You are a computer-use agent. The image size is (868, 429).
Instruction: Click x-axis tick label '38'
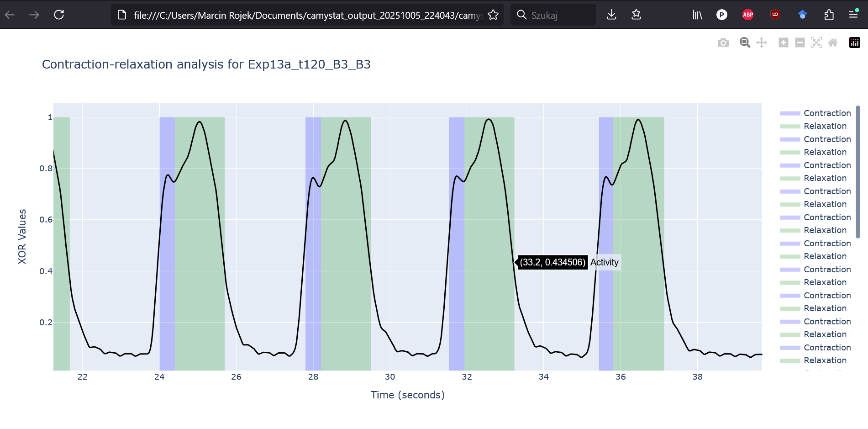[x=698, y=377]
